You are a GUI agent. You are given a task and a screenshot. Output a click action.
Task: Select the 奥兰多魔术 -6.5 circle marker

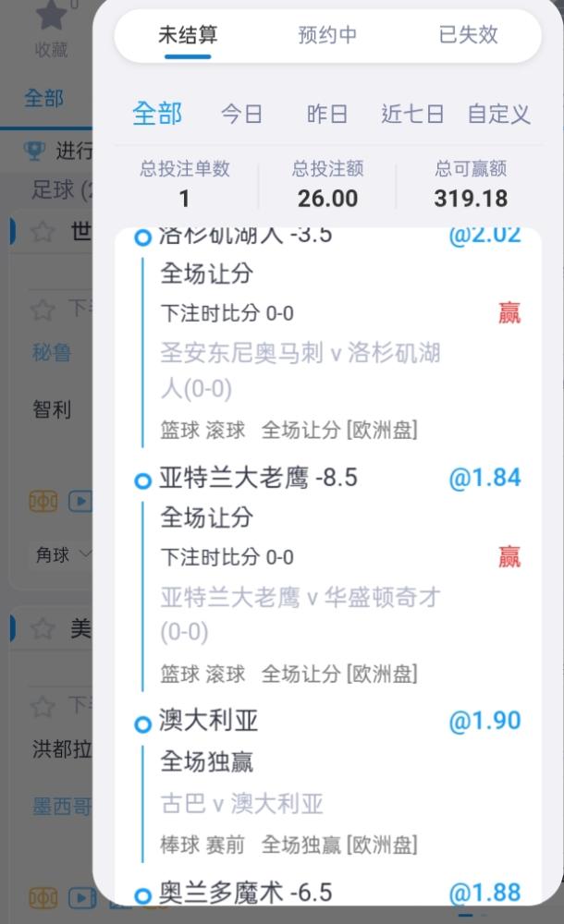click(142, 895)
